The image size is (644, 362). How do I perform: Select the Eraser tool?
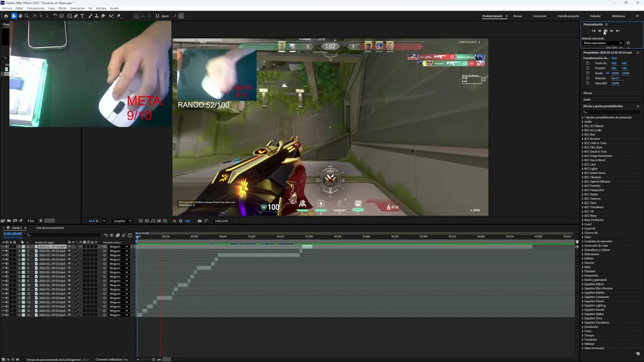pos(103,16)
